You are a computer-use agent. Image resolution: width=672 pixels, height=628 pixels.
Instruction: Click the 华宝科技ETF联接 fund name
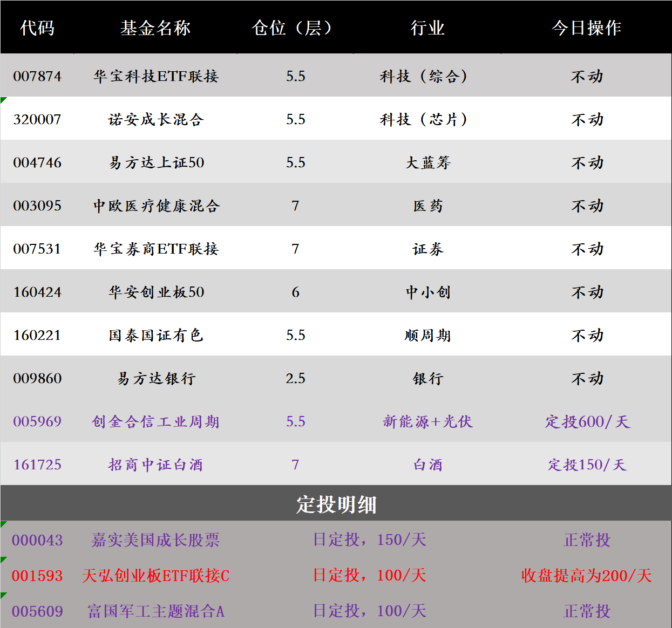click(157, 76)
